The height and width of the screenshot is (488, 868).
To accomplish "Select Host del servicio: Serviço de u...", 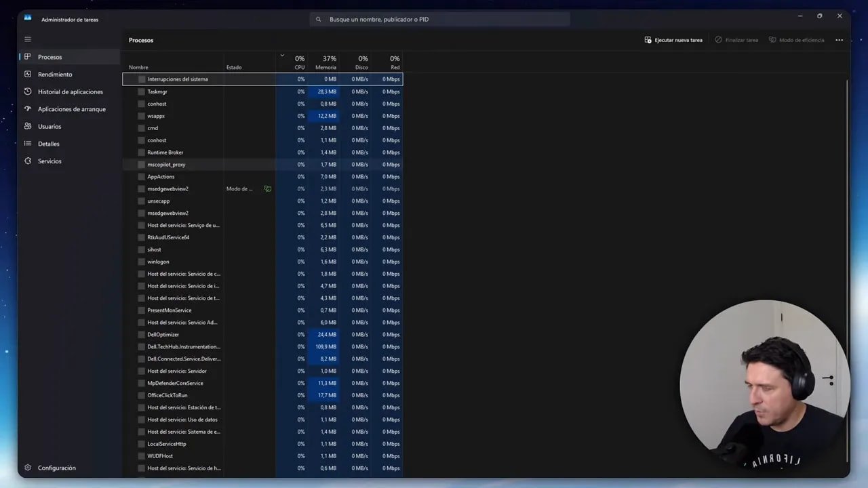I will coord(262,225).
